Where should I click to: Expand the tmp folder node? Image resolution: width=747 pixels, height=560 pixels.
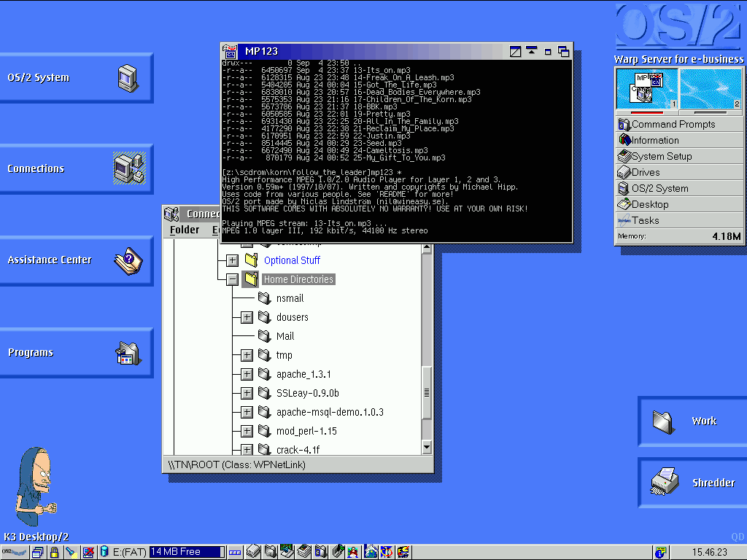[x=247, y=355]
